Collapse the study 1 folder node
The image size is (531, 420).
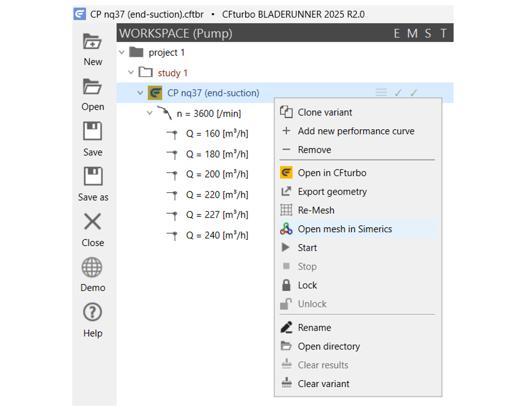tap(131, 72)
